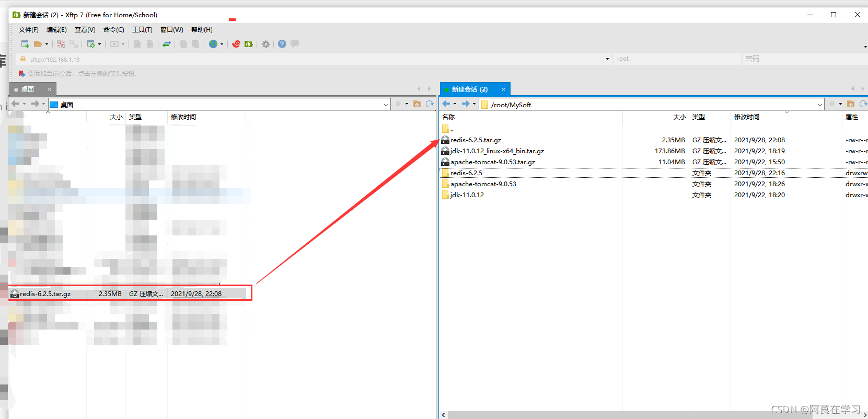Sort remote files by 属性 column
Screen dimensions: 868x419
coord(852,117)
